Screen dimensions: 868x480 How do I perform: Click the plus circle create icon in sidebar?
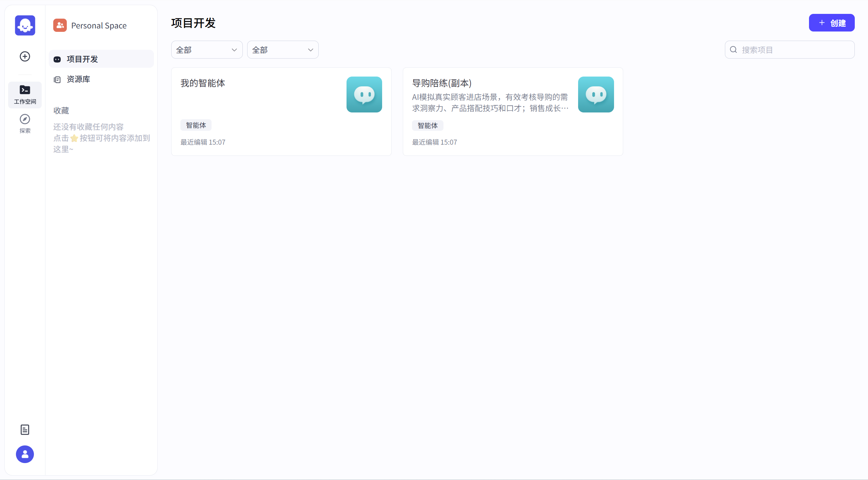pos(25,56)
